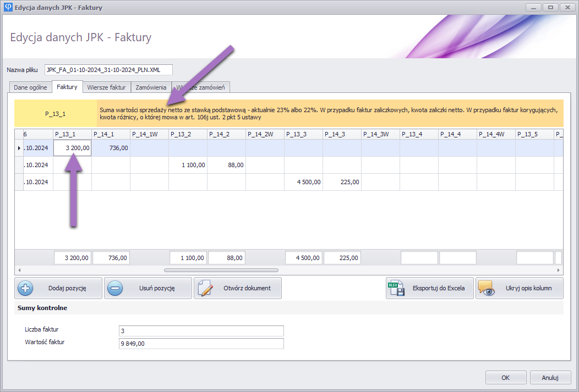Screen dimensions: 579x392
Task: Click the application logo in title bar
Action: 8,8
